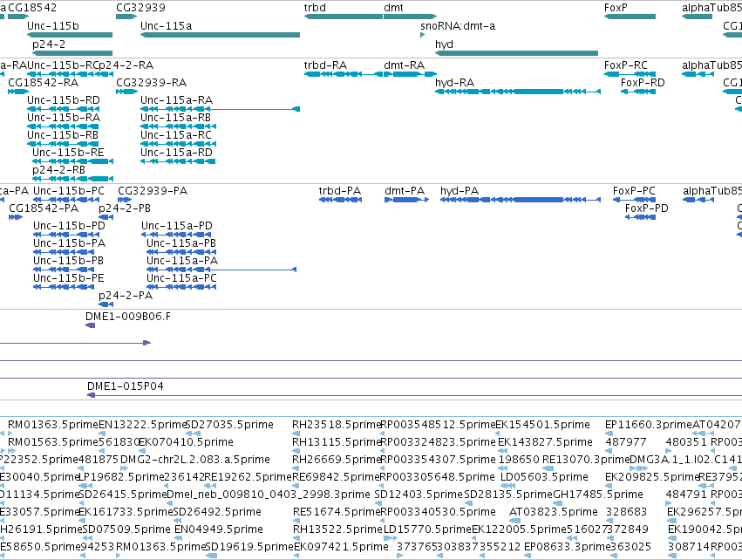This screenshot has width=742, height=560.
Task: Click the RH23518.5prime label
Action: (337, 425)
